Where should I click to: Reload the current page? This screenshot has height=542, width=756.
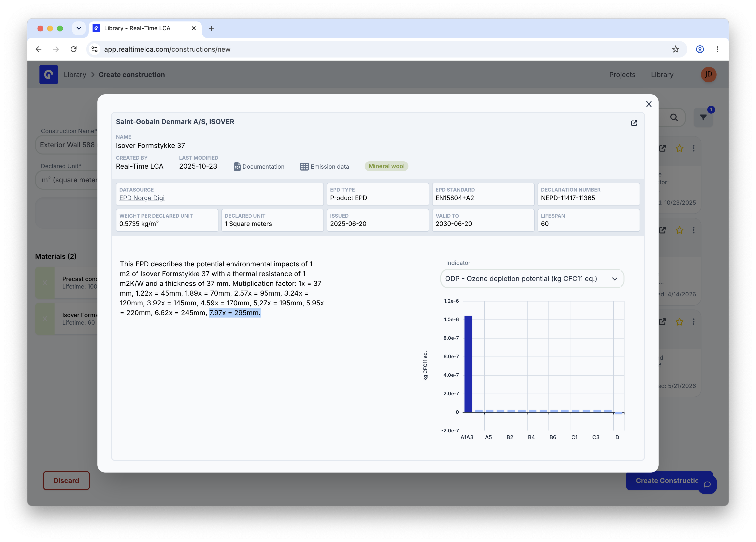(74, 49)
